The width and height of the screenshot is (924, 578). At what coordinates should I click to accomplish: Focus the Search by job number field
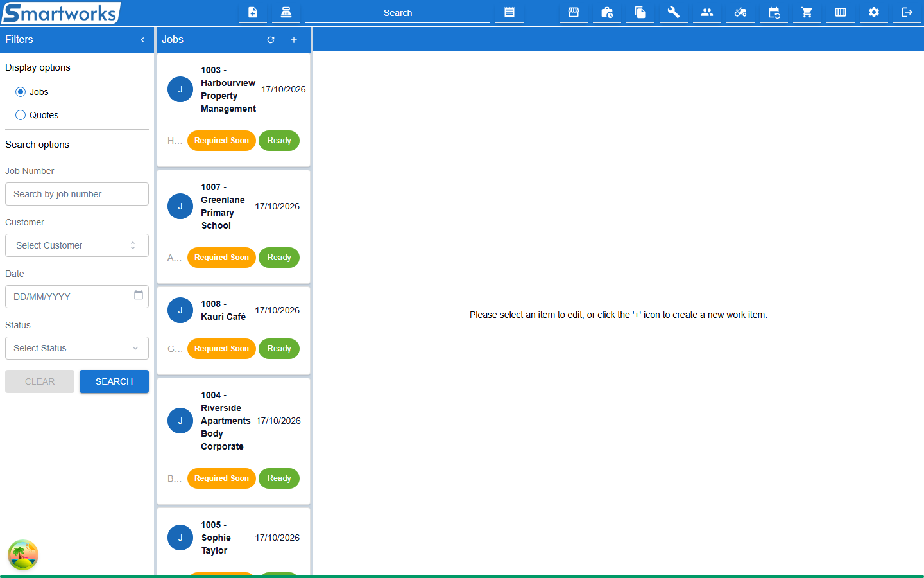click(77, 194)
